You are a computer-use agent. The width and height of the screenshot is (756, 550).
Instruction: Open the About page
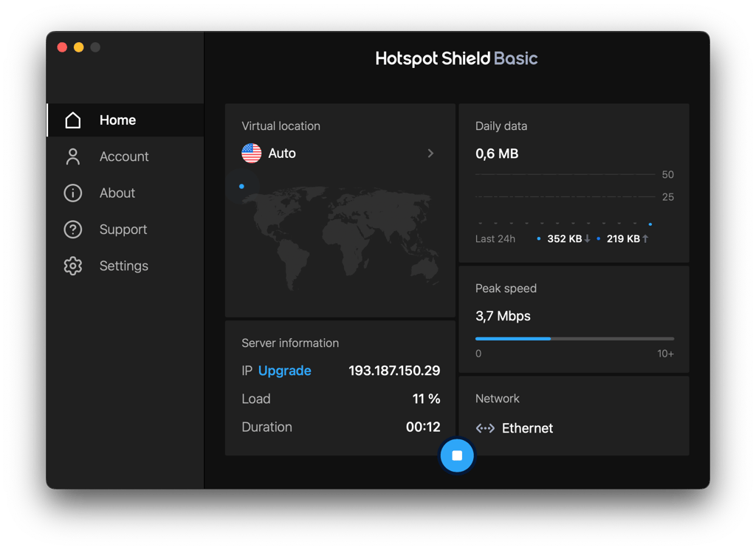tap(126, 193)
